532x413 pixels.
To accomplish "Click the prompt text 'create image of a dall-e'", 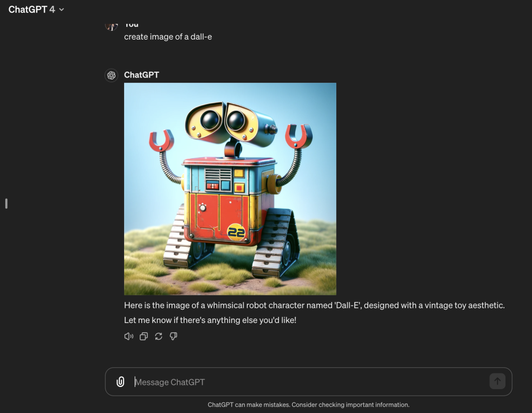I will pyautogui.click(x=168, y=37).
